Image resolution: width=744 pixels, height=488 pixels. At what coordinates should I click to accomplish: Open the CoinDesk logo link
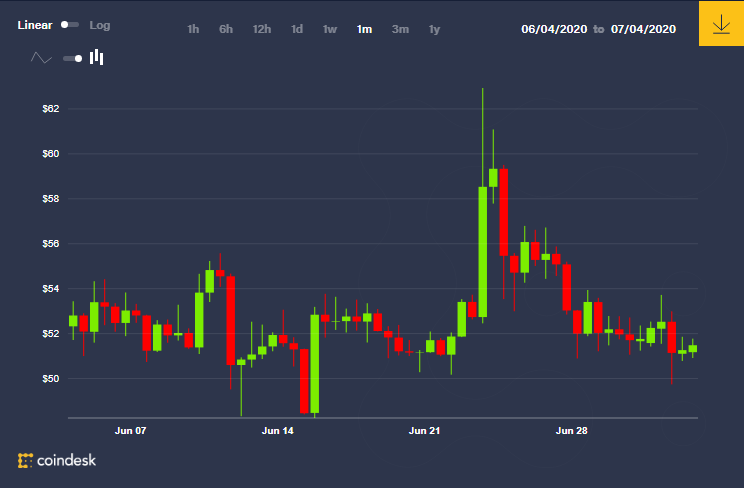[57, 460]
